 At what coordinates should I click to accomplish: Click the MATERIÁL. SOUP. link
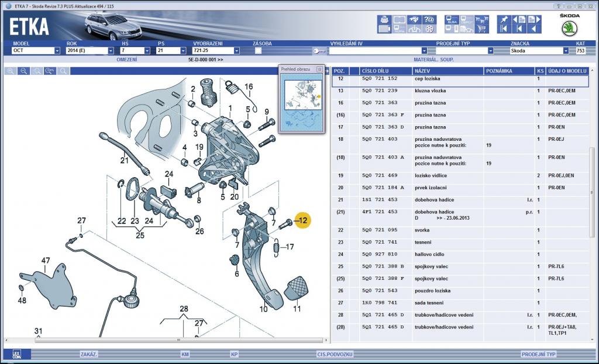[x=433, y=60]
